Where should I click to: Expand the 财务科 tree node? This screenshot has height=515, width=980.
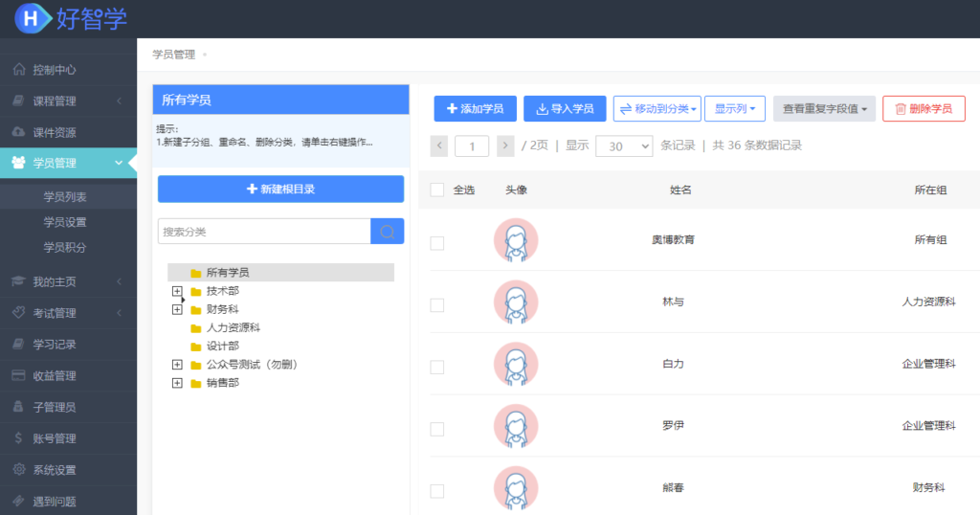(x=177, y=309)
